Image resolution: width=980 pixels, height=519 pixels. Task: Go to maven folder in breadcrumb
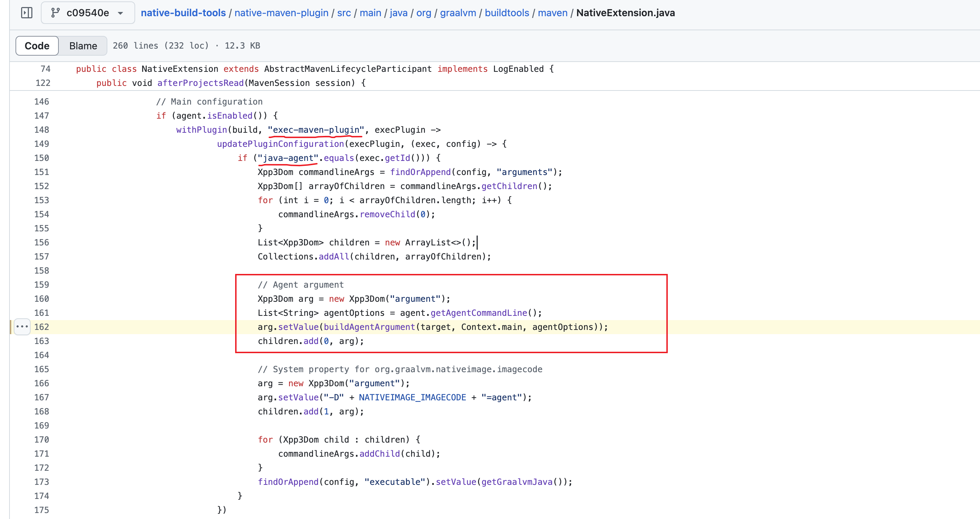tap(552, 13)
